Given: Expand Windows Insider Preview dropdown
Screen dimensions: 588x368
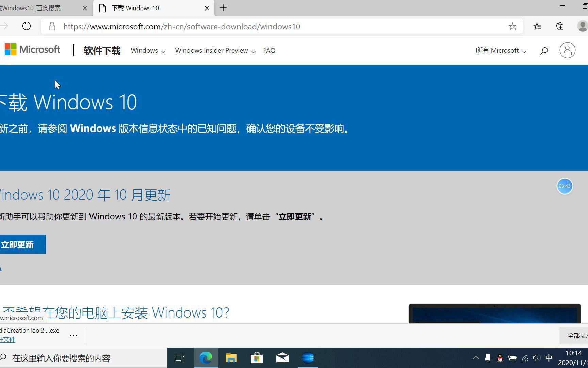Looking at the screenshot, I should (x=215, y=50).
